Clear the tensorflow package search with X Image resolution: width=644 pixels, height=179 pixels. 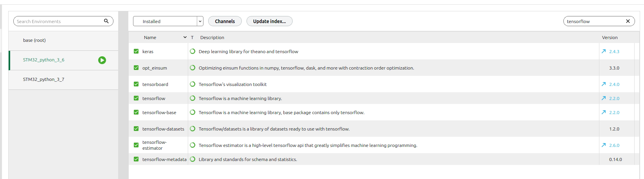click(628, 21)
